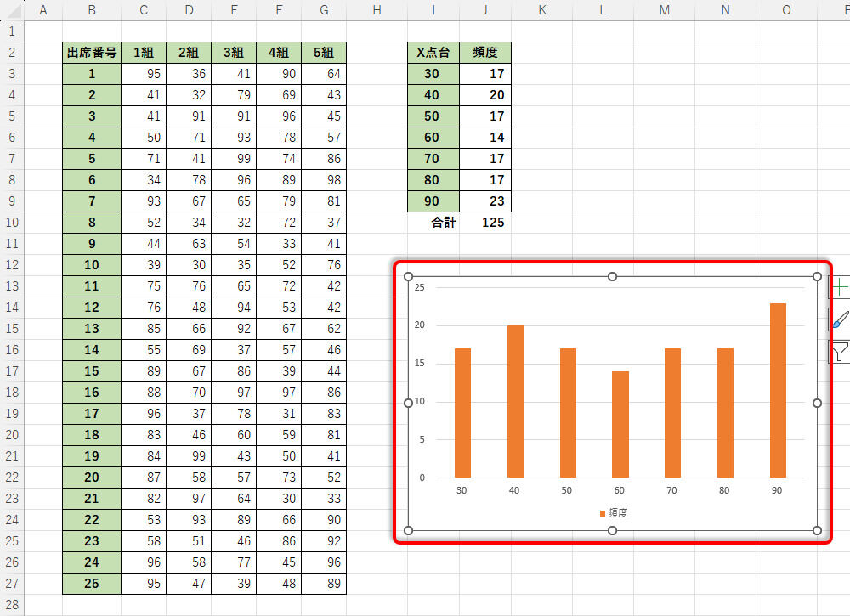Click the X点台 header cell
Screen dimensions: 850x616
[x=433, y=53]
